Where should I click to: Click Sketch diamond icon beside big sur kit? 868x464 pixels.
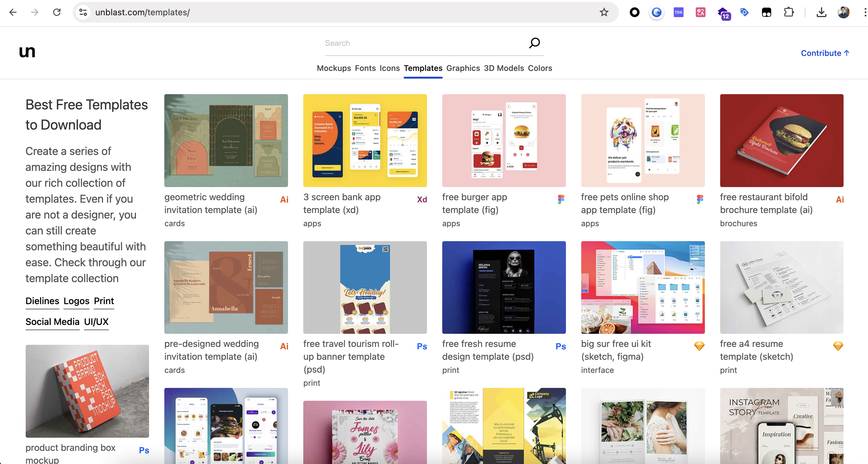[x=699, y=346]
